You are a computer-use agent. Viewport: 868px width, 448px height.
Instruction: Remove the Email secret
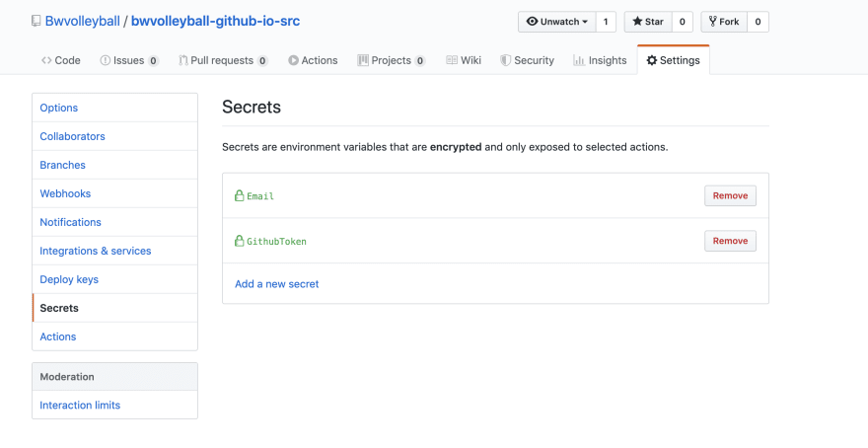click(x=730, y=195)
